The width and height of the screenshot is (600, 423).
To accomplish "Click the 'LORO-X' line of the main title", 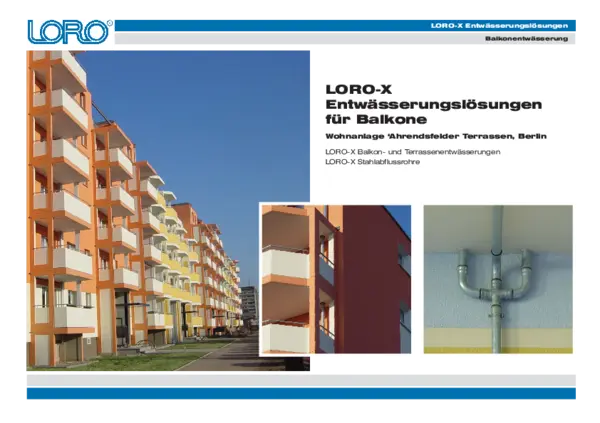I will pyautogui.click(x=359, y=89).
